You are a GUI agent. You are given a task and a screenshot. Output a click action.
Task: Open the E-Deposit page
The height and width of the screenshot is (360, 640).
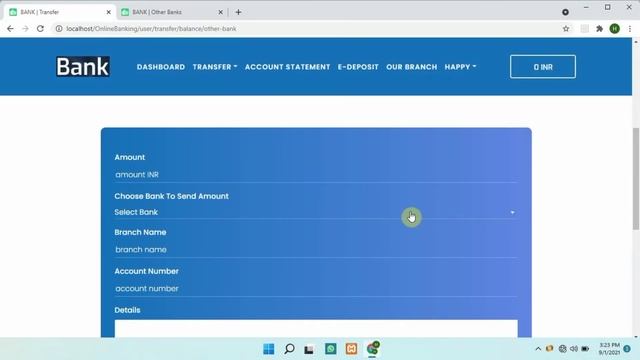point(358,67)
